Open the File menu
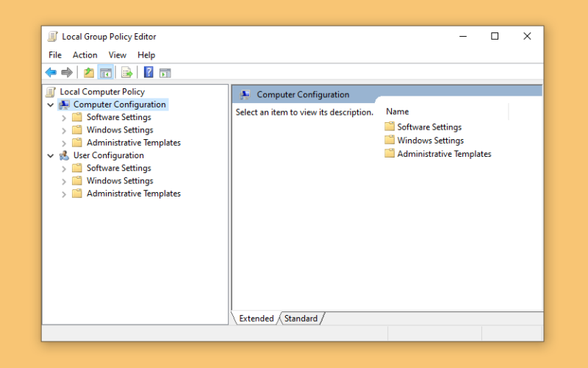The image size is (588, 368). coord(55,55)
